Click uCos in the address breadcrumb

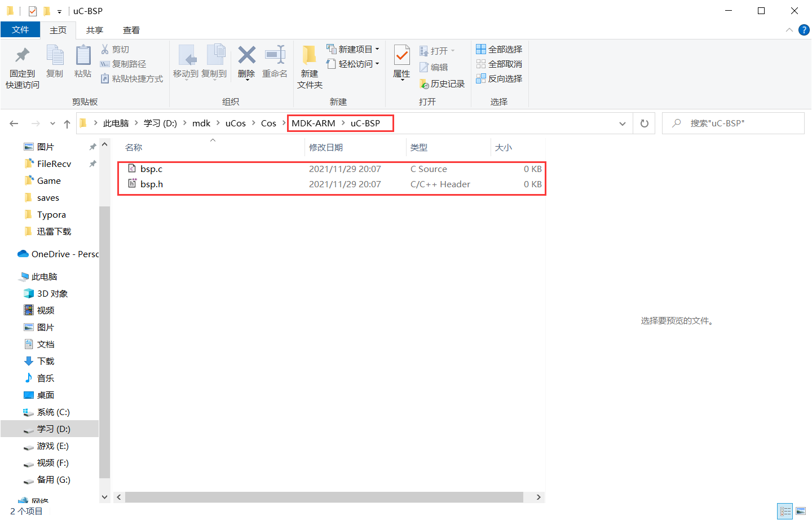click(236, 124)
